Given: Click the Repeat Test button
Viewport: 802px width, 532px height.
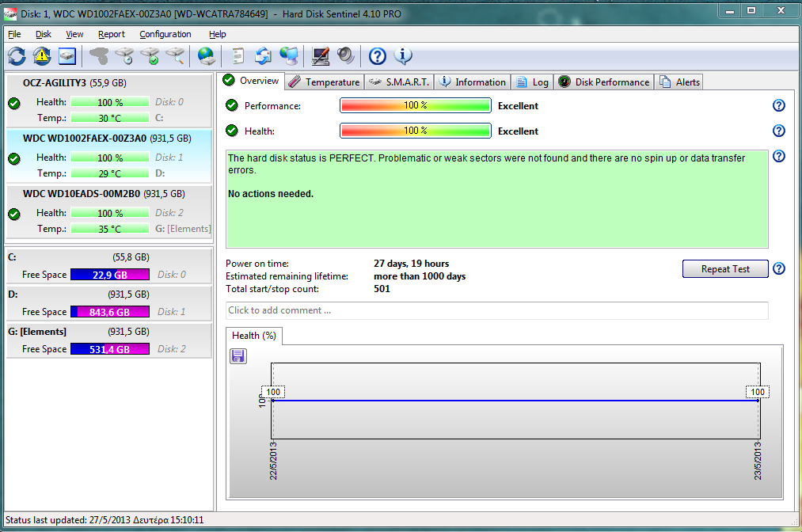Looking at the screenshot, I should pyautogui.click(x=724, y=269).
